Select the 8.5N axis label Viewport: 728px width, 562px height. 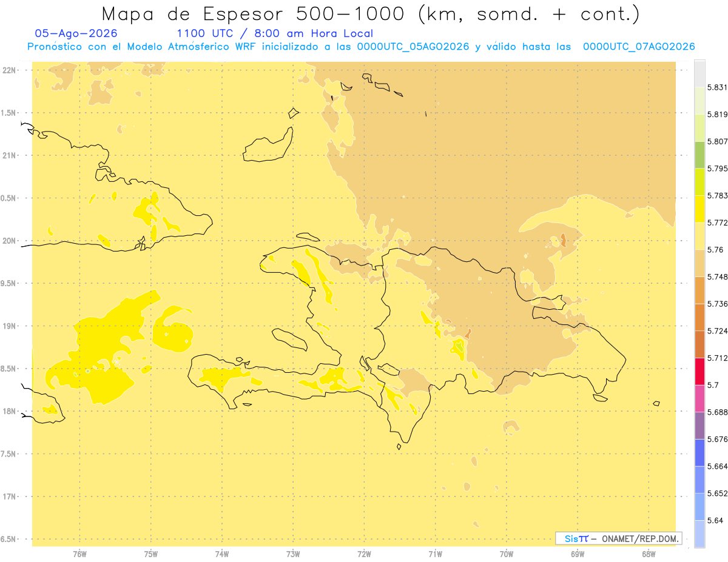(9, 369)
